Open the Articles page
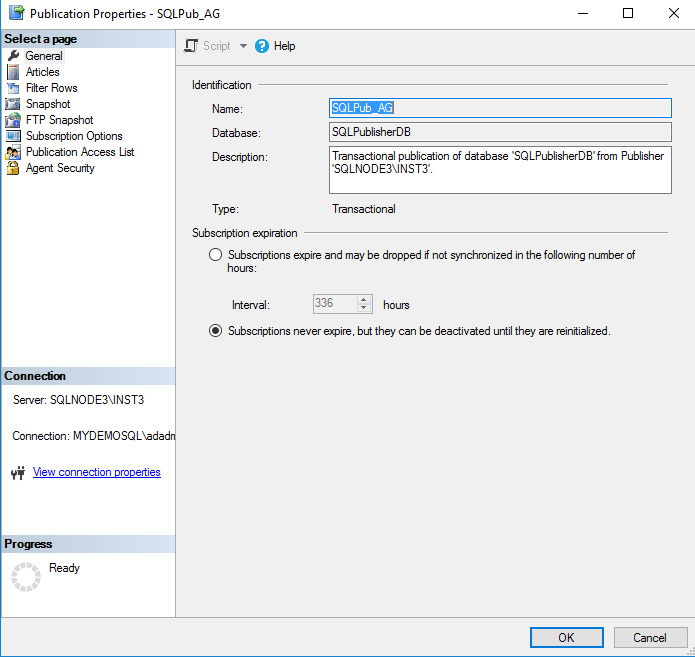The height and width of the screenshot is (657, 695). pyautogui.click(x=43, y=72)
